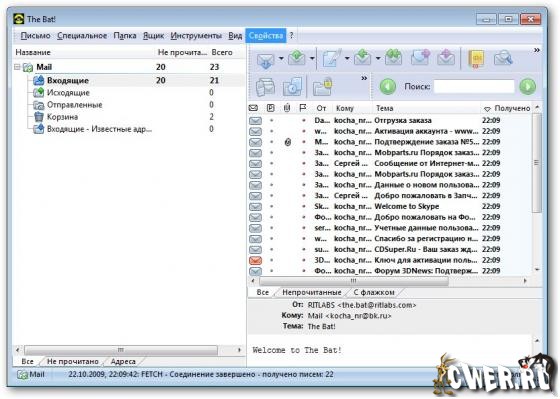Click the send queued mail toolbar icon
This screenshot has width=560, height=399.
tap(296, 58)
